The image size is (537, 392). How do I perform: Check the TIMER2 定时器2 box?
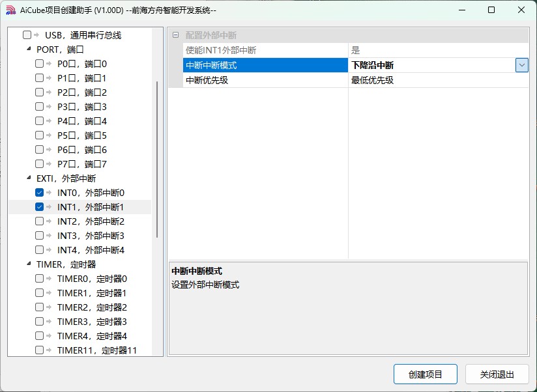click(39, 307)
